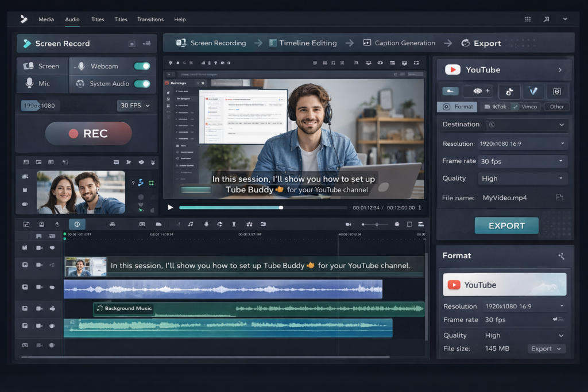Viewport: 588px width, 392px height.
Task: Expand the Resolution 1920x1080 dropdown
Action: tap(522, 143)
